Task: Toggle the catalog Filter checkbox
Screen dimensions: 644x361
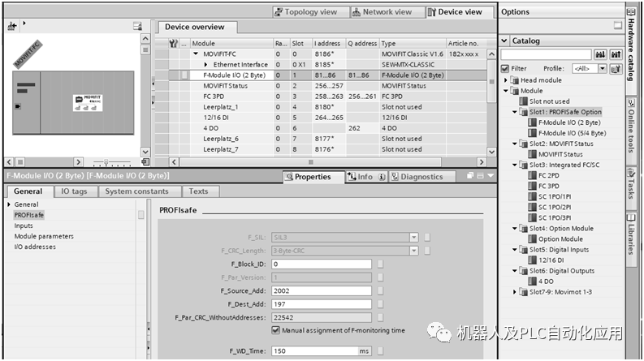Action: coord(505,68)
